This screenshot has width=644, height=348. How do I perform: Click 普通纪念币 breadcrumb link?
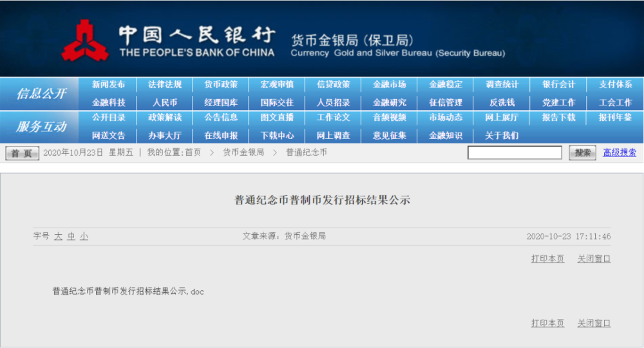[x=307, y=152]
